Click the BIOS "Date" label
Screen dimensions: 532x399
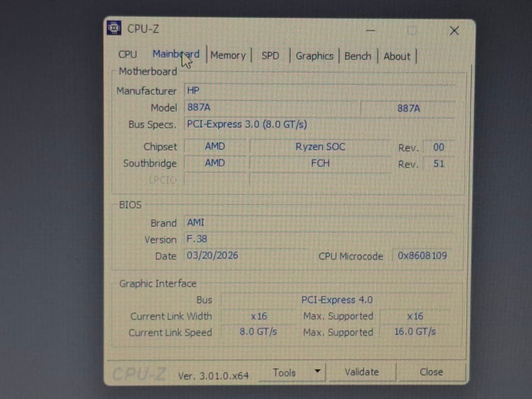point(166,256)
